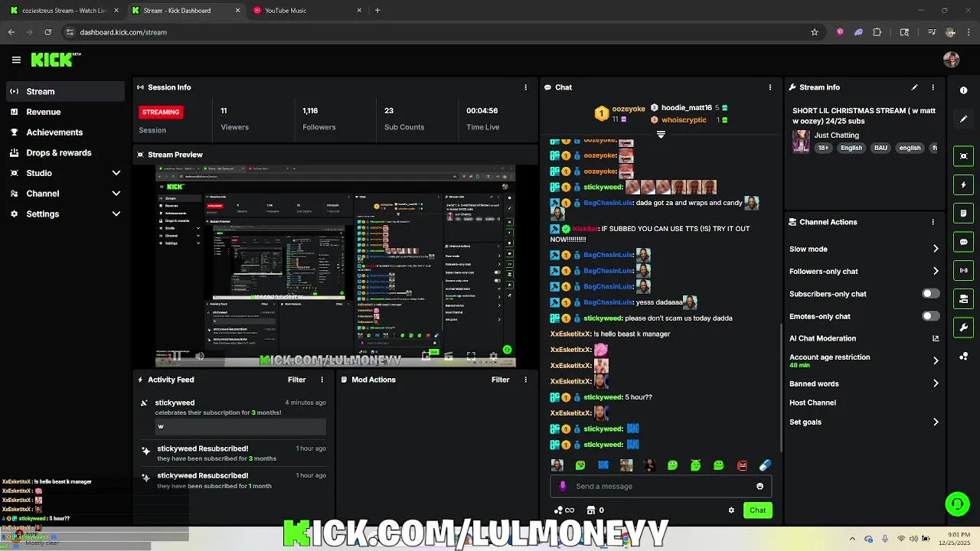980x551 pixels.
Task: Bookmark the page with the star icon
Action: click(x=814, y=32)
